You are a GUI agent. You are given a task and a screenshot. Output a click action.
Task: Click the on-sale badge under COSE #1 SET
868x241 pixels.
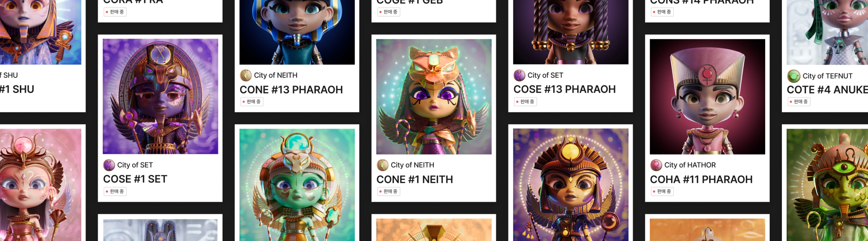click(x=115, y=192)
